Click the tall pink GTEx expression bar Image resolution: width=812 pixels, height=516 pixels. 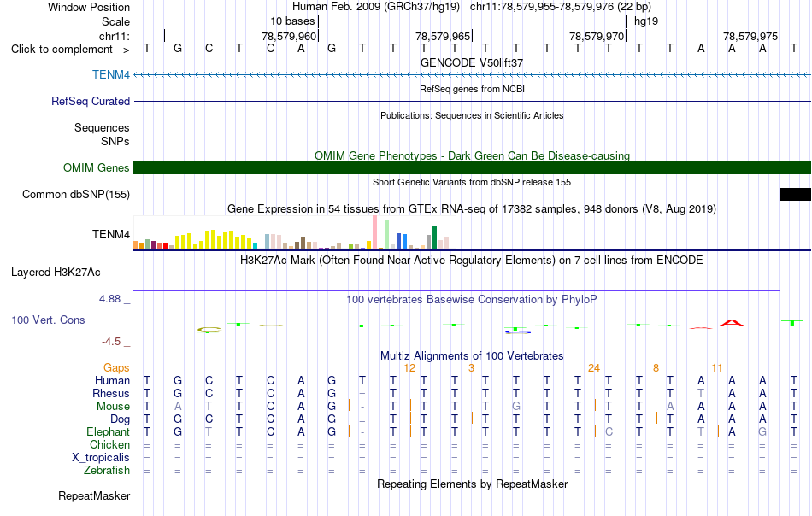click(374, 232)
